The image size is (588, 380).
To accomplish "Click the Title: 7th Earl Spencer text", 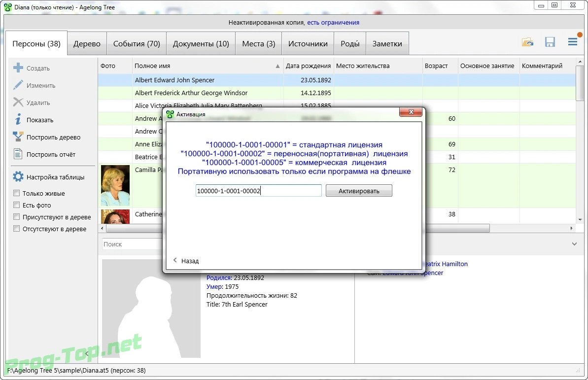I will pos(237,304).
